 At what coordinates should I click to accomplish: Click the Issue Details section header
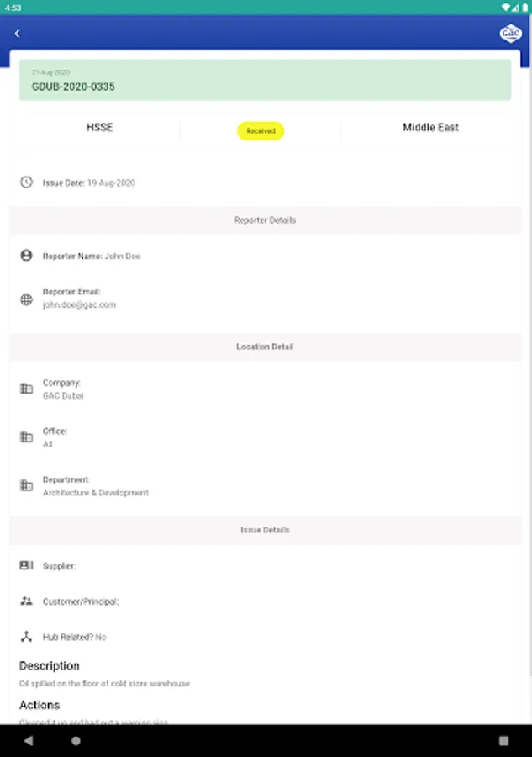coord(265,531)
